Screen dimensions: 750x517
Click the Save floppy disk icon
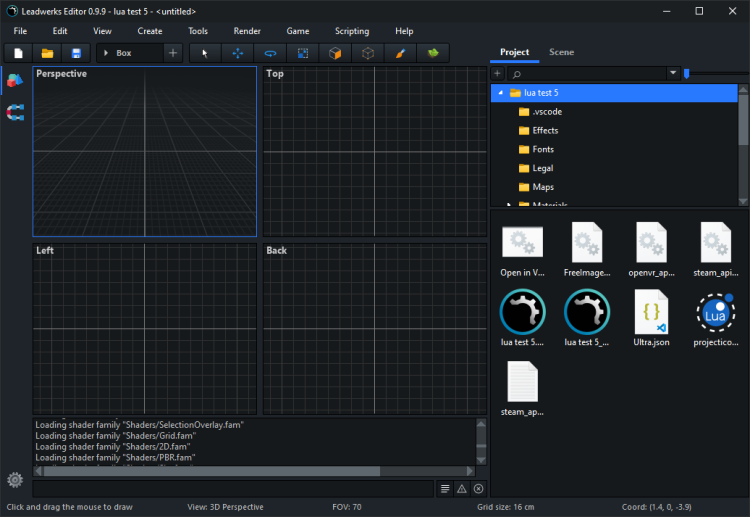(x=75, y=53)
